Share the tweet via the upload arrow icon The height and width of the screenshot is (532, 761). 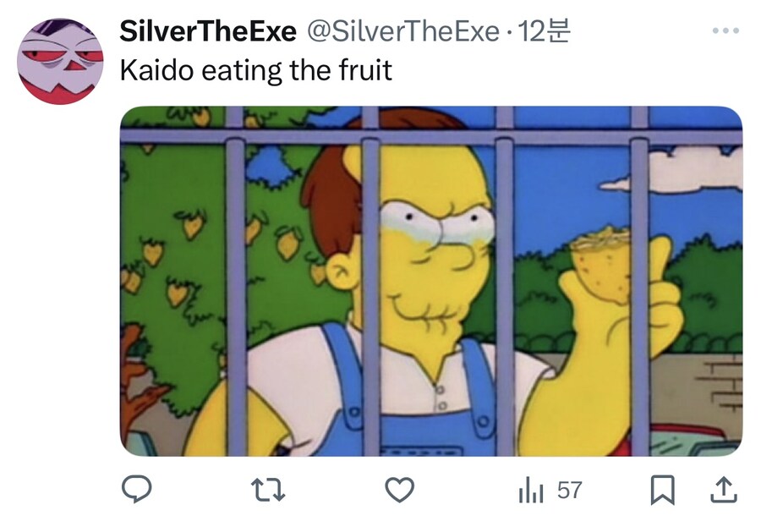tap(724, 489)
